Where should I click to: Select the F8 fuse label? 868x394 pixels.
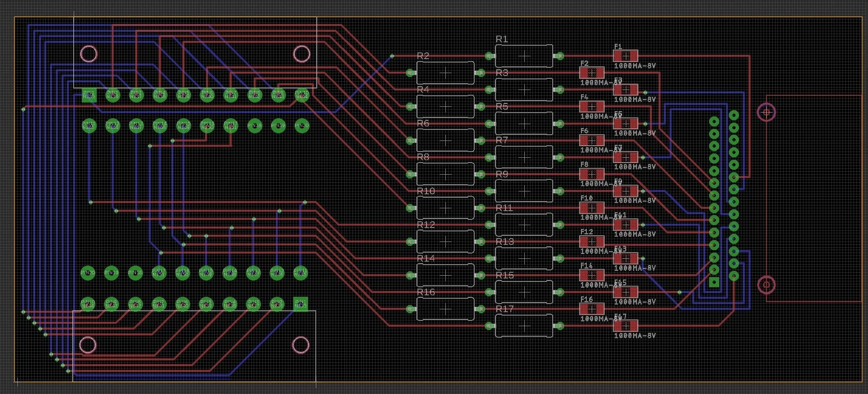point(584,165)
